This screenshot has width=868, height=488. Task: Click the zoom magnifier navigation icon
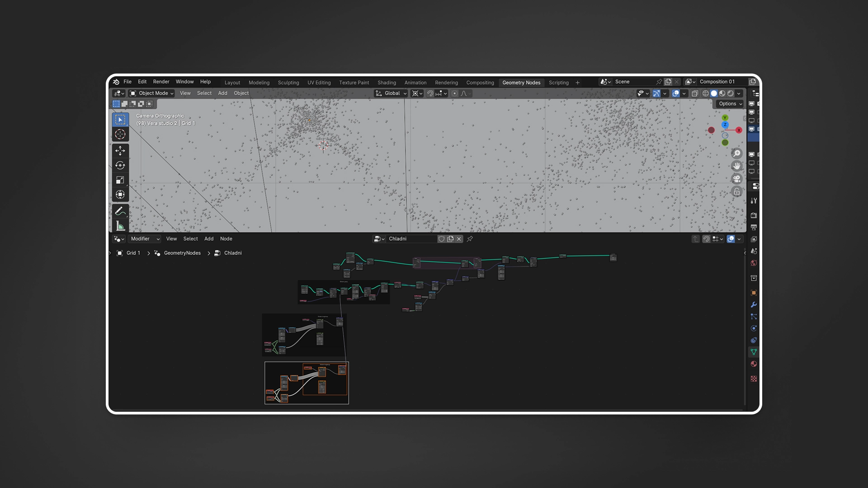click(x=737, y=154)
